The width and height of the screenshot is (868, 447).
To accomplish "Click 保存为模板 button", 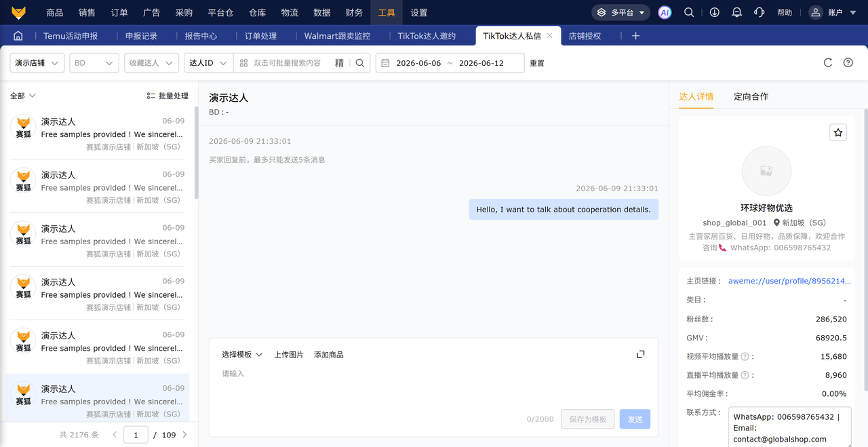I will click(588, 419).
